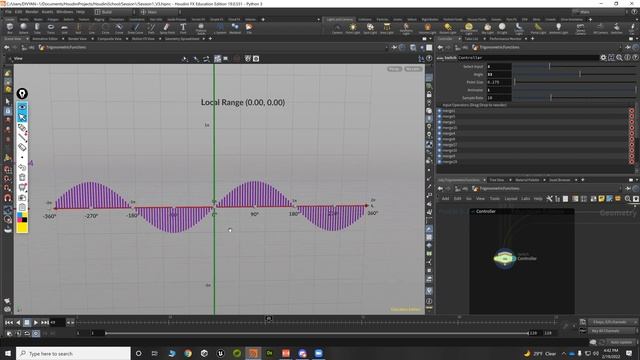
Task: Click the trash clear-annotations icon
Action: pyautogui.click(x=22, y=177)
